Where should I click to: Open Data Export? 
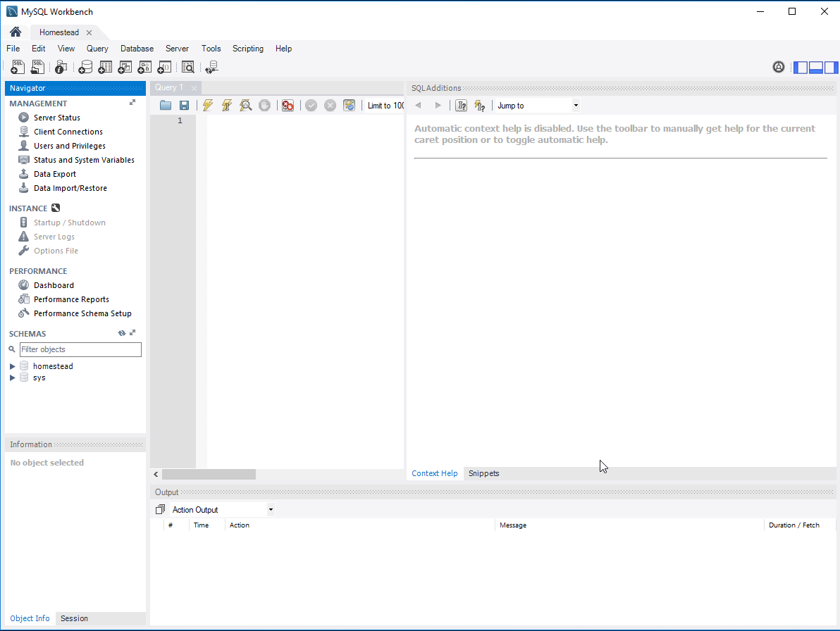click(55, 174)
